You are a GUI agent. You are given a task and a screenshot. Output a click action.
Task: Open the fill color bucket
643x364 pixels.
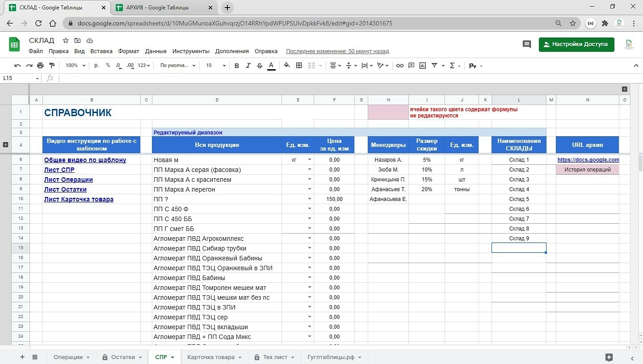click(287, 66)
